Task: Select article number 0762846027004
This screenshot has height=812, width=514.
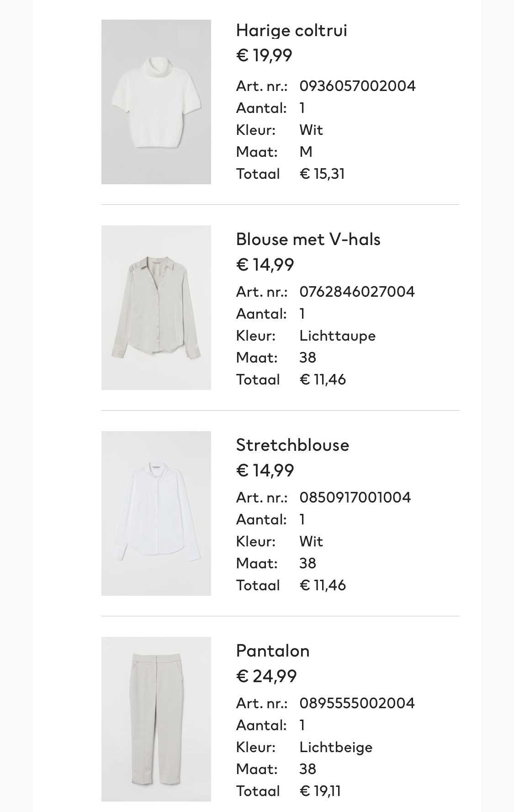Action: pyautogui.click(x=357, y=292)
